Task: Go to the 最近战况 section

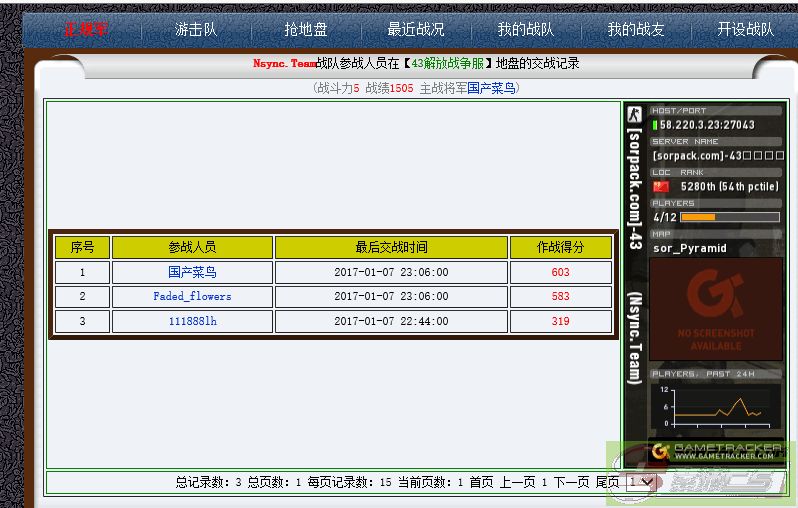Action: [415, 29]
